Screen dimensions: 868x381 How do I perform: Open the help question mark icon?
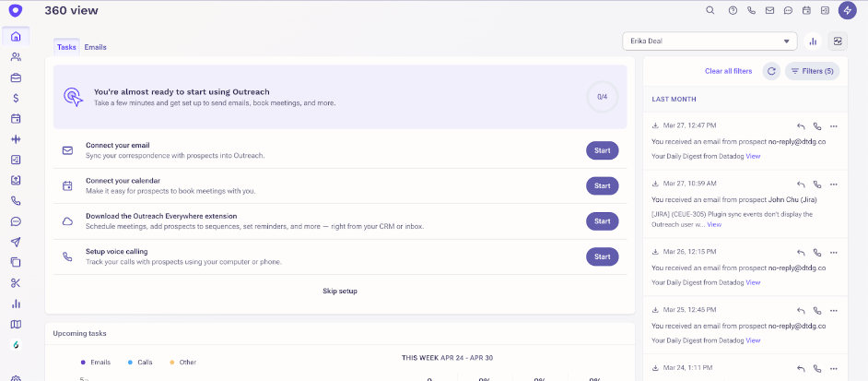click(733, 10)
